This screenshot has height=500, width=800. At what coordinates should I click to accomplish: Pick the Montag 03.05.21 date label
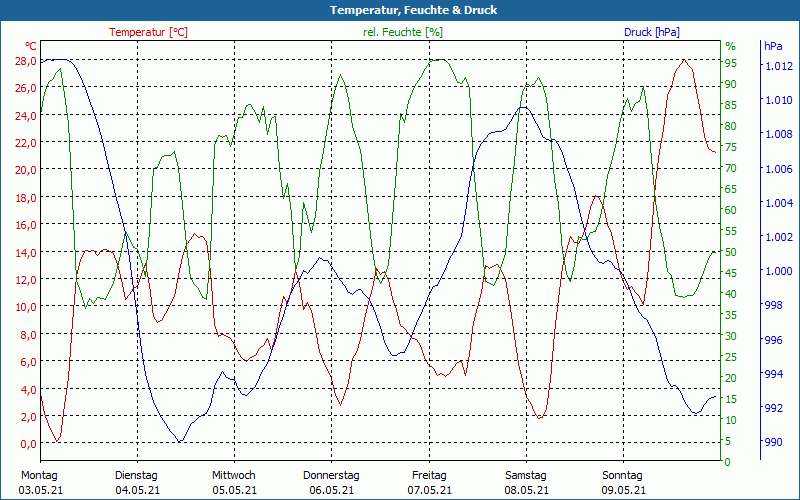click(x=39, y=482)
